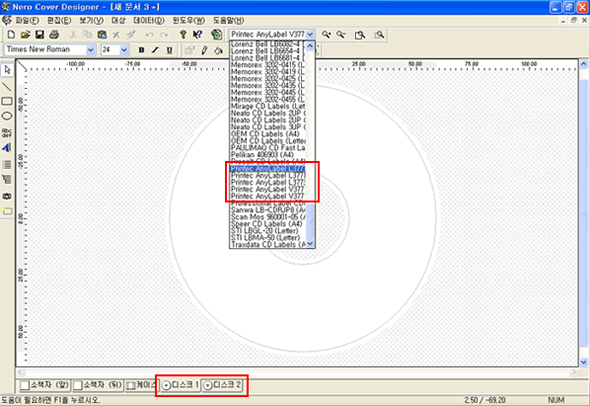
Task: Choose Traxdata CD Labels in the list
Action: [268, 244]
